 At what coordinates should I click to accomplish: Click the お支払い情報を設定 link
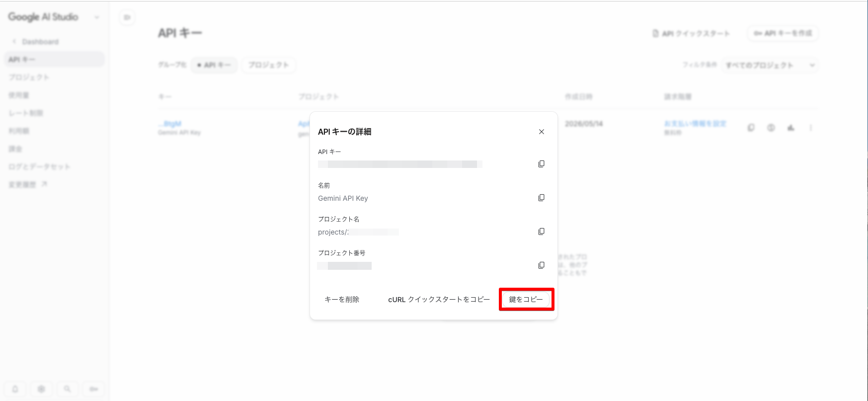(x=695, y=123)
